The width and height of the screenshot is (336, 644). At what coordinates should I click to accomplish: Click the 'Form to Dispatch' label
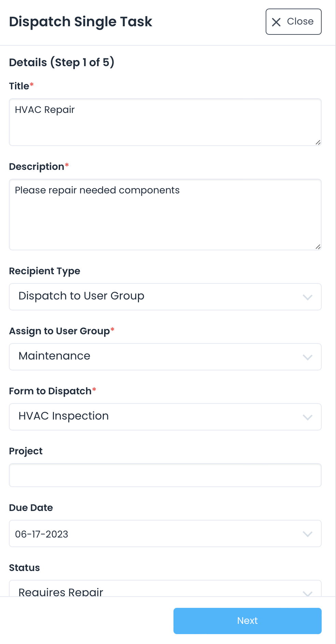50,391
